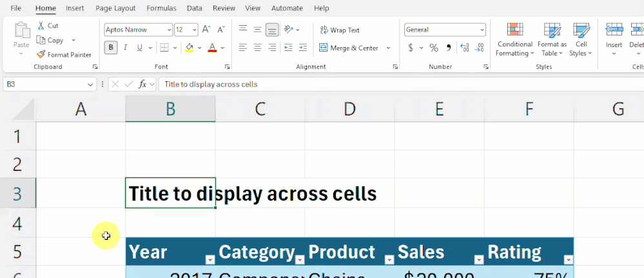644x278 pixels.
Task: Activate the Format Painter tool
Action: pos(64,55)
